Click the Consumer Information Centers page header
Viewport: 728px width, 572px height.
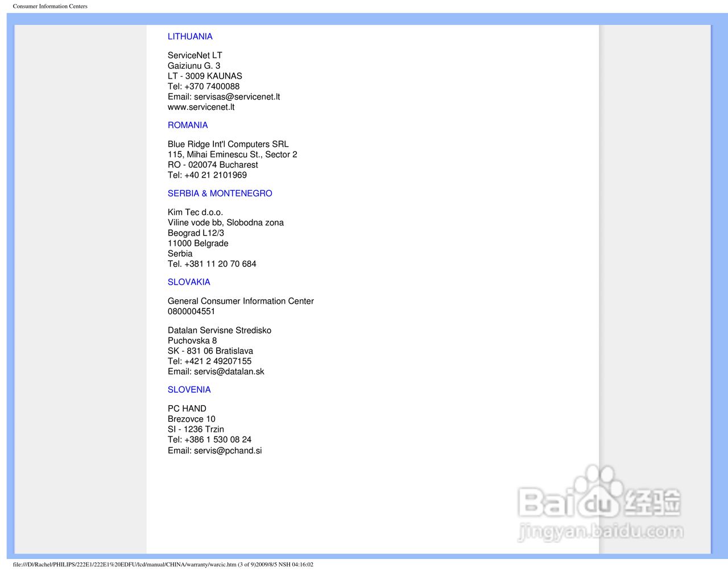tap(50, 6)
